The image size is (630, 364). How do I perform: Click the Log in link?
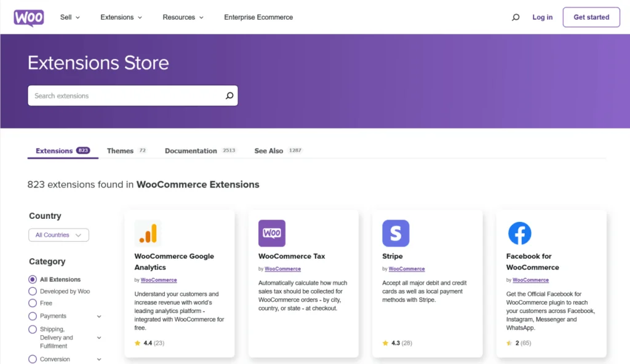point(542,17)
